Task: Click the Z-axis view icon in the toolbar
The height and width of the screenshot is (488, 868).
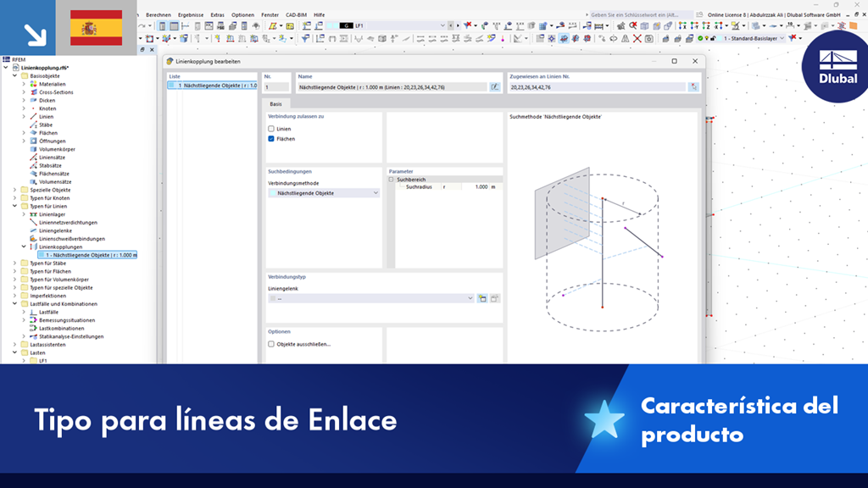Action: (x=706, y=25)
